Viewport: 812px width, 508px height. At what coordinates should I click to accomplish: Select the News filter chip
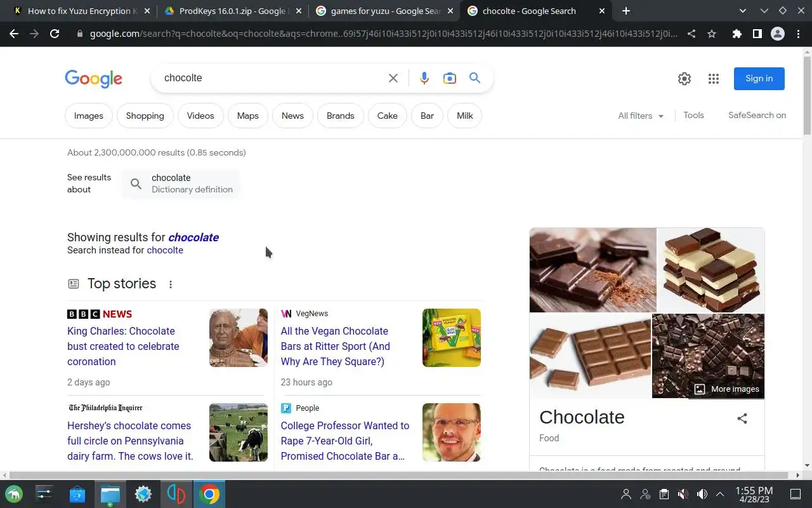292,116
